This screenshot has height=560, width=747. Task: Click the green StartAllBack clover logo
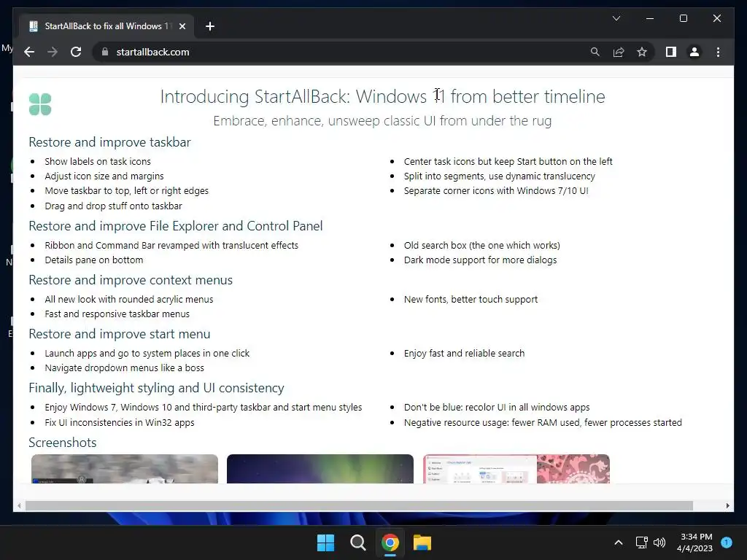click(40, 104)
